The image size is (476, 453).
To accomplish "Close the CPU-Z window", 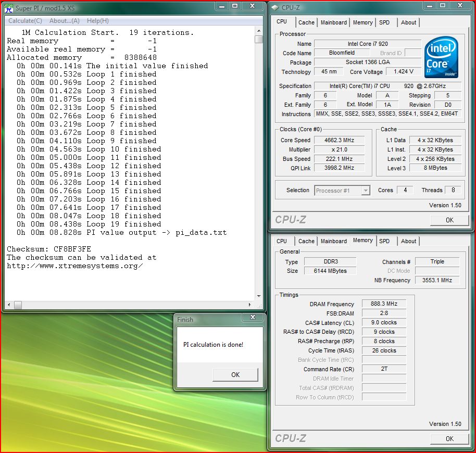I will tap(460, 6).
